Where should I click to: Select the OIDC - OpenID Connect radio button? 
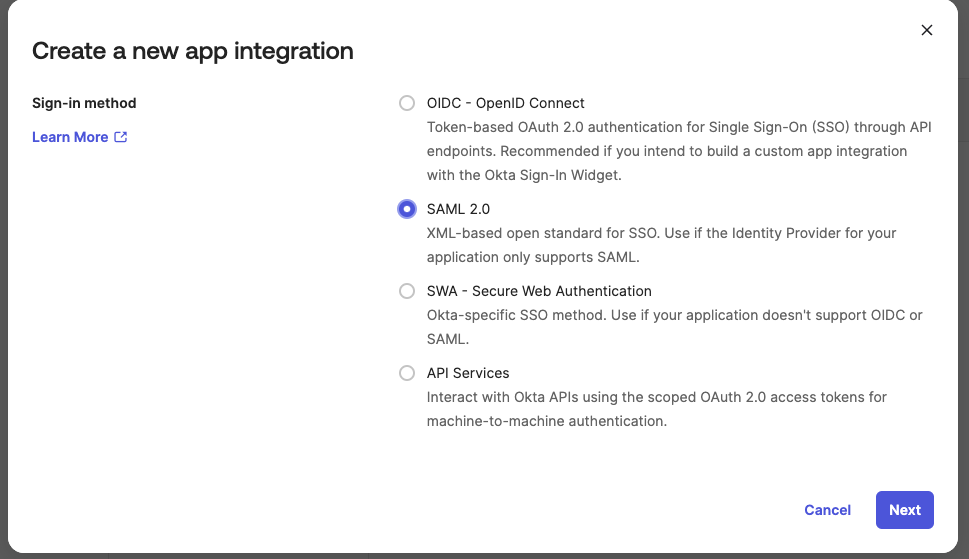(406, 103)
